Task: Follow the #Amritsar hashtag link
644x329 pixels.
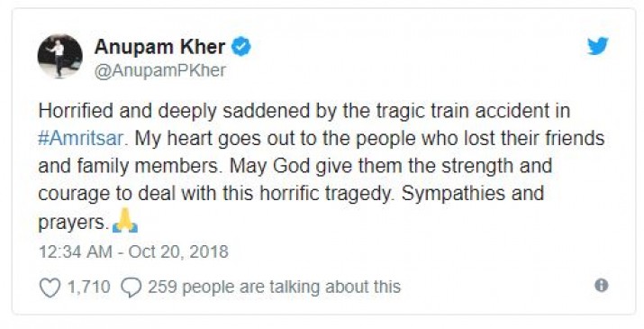Action: (x=80, y=139)
